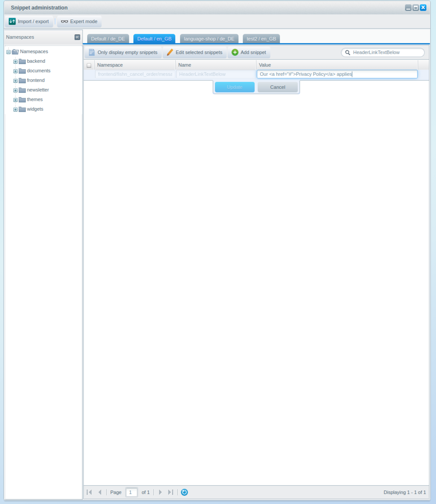Switch to Default / en_GB tab
Viewport: 436px width, 504px height.
click(x=154, y=39)
